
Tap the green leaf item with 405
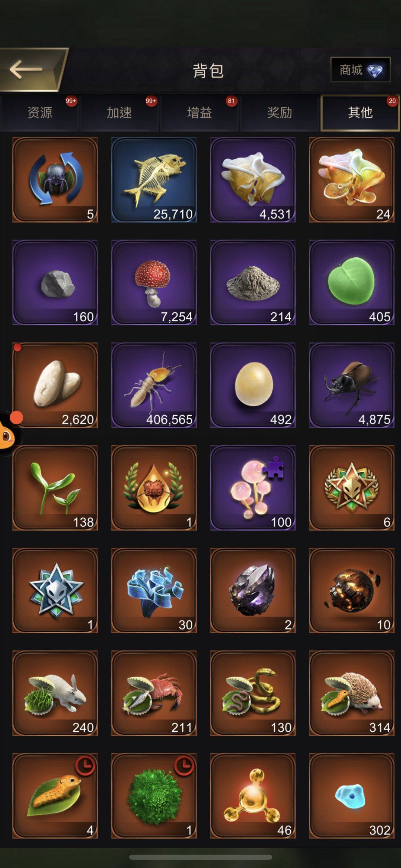[352, 282]
